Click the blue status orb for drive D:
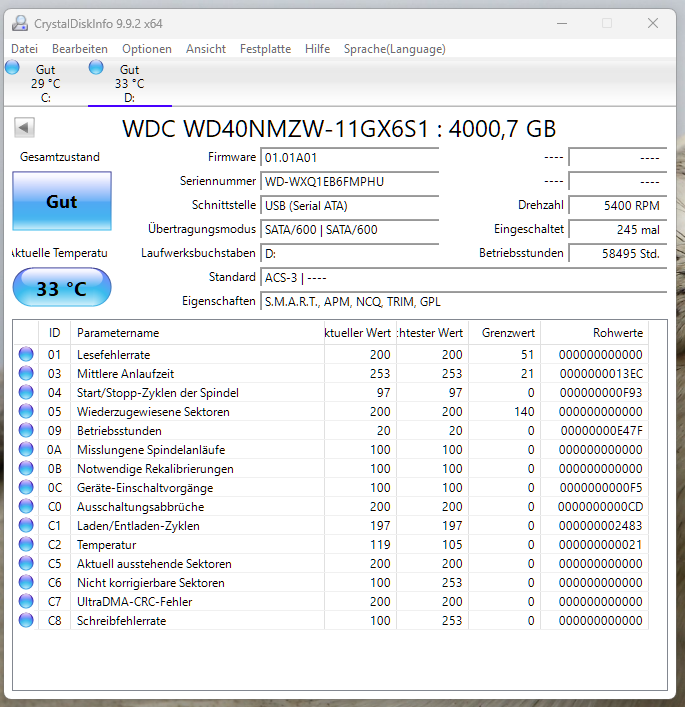Screen dimensions: 685x707 click(x=96, y=67)
